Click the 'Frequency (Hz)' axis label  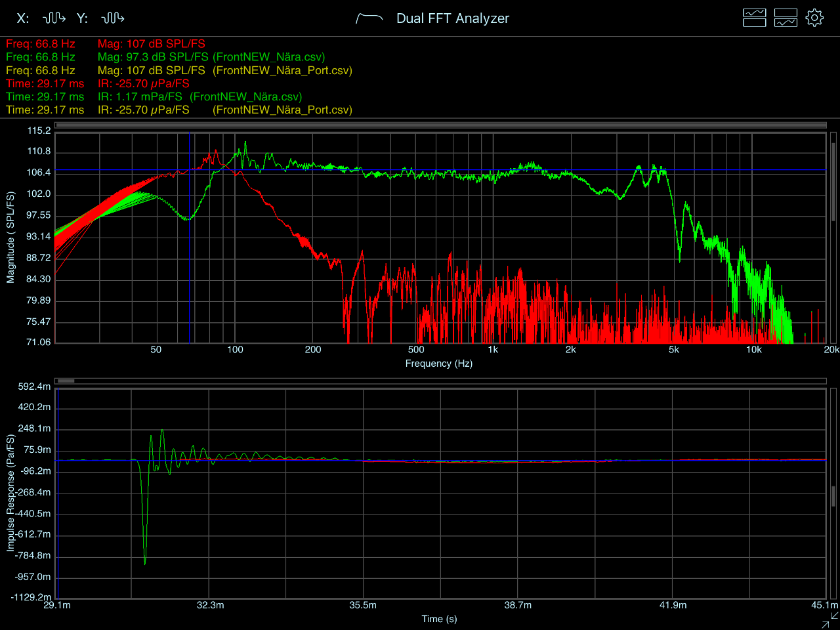tap(439, 364)
